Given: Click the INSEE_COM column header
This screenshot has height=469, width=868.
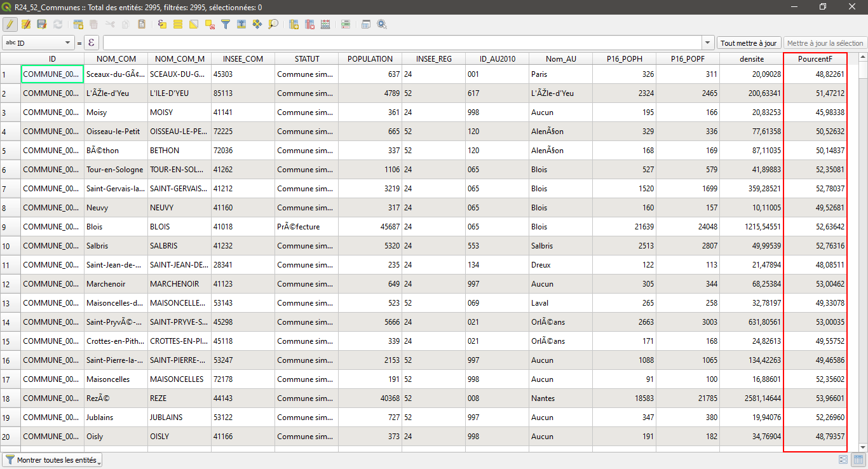Looking at the screenshot, I should (243, 58).
